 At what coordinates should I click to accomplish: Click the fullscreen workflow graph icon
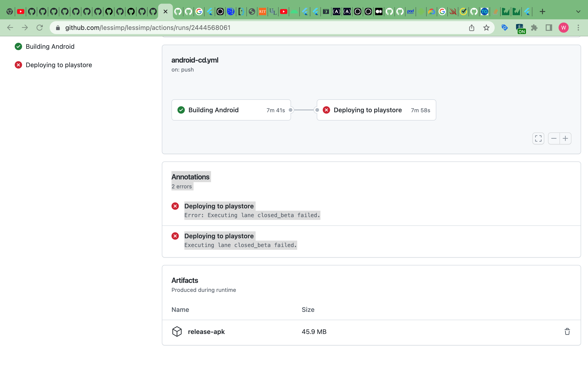tap(538, 138)
